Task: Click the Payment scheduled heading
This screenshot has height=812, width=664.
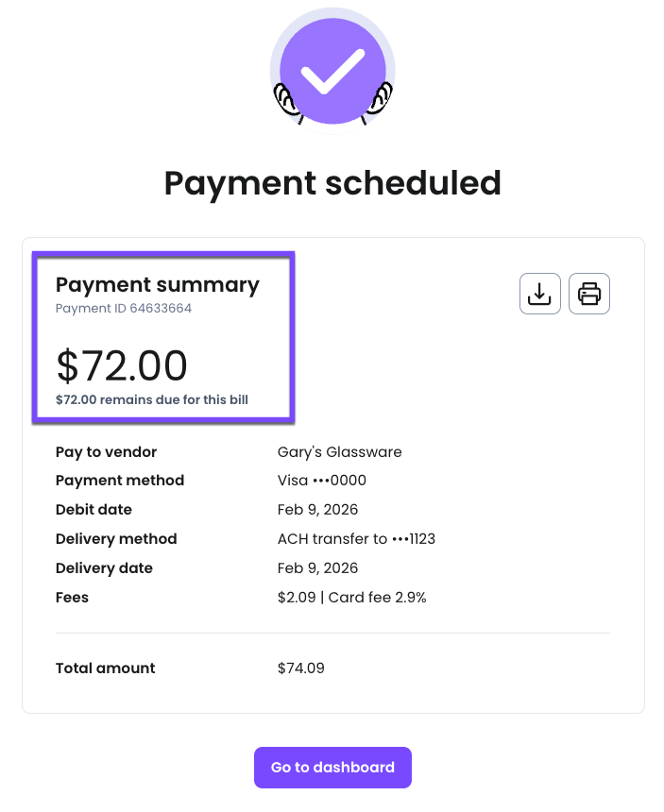Action: tap(332, 182)
